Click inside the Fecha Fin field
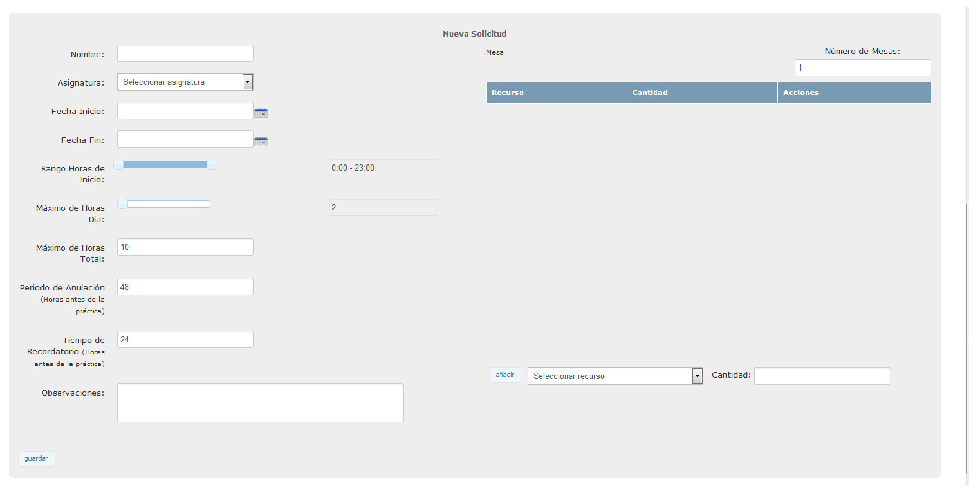The image size is (980, 495). coord(185,139)
